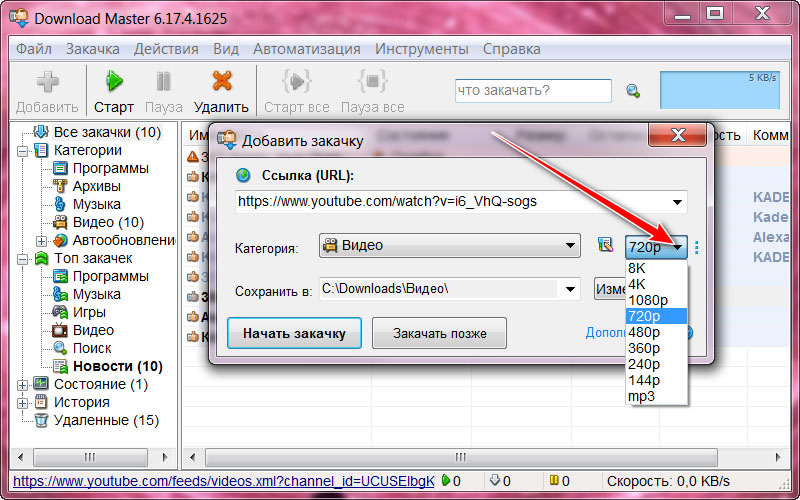Select Музыка under Категории in the tree
The height and width of the screenshot is (500, 800).
coord(96,204)
